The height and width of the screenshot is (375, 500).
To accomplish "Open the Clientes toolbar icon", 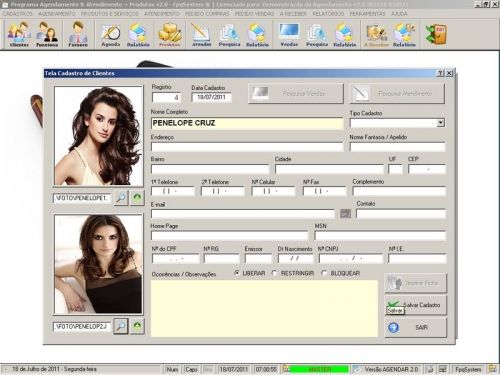I will coord(19,34).
